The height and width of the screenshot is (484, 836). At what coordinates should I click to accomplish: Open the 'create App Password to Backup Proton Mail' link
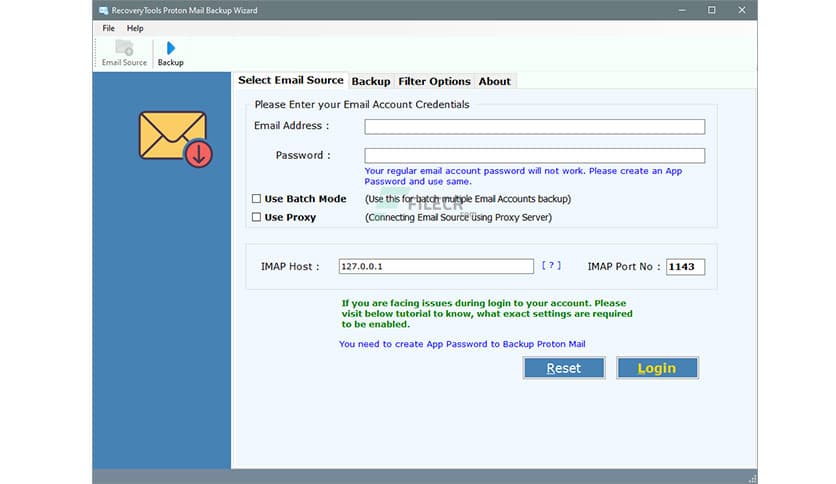[x=462, y=344]
